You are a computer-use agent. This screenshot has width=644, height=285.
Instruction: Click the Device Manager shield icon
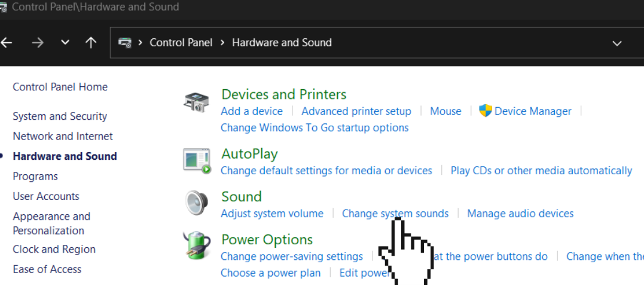(486, 111)
